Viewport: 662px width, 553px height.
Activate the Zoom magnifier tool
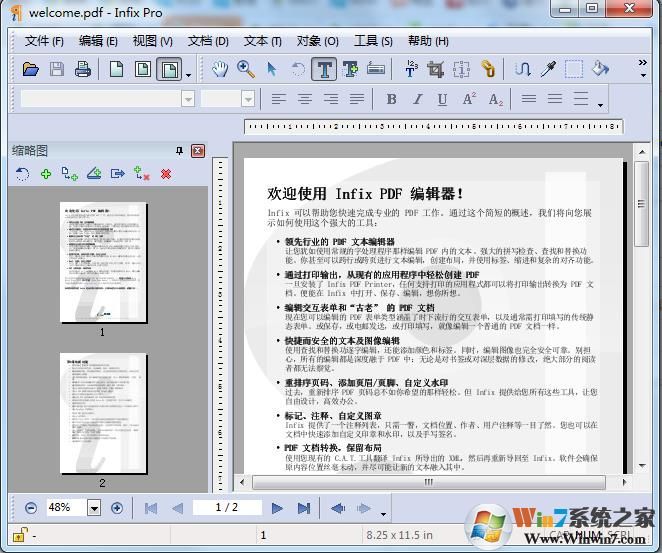pyautogui.click(x=246, y=69)
